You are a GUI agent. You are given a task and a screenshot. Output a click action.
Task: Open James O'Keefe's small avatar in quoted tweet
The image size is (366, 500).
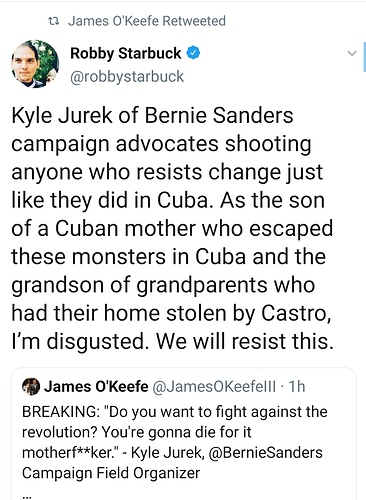31,387
